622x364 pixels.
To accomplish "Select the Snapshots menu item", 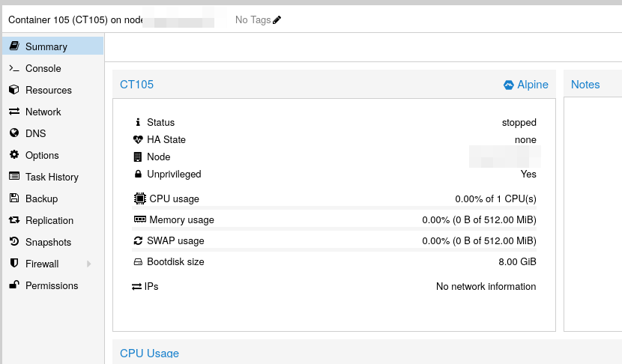I will [48, 242].
